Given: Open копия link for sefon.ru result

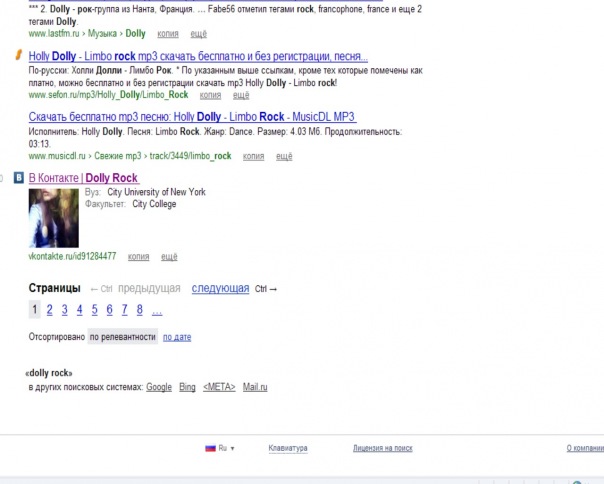Looking at the screenshot, I should (x=210, y=95).
